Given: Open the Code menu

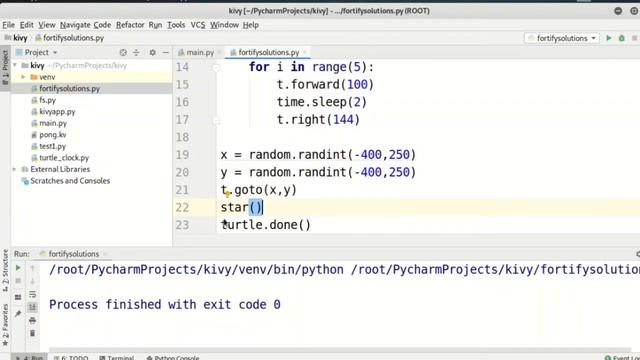Looking at the screenshot, I should pyautogui.click(x=102, y=25).
